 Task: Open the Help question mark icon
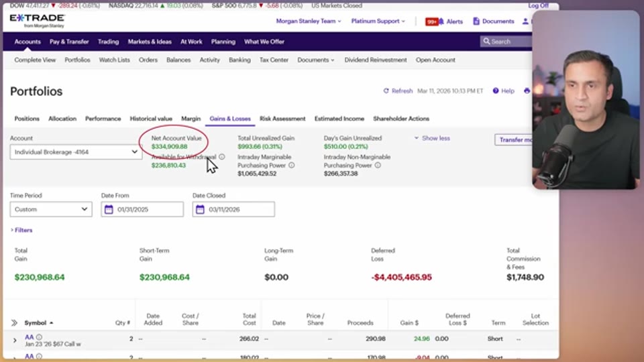(x=496, y=90)
